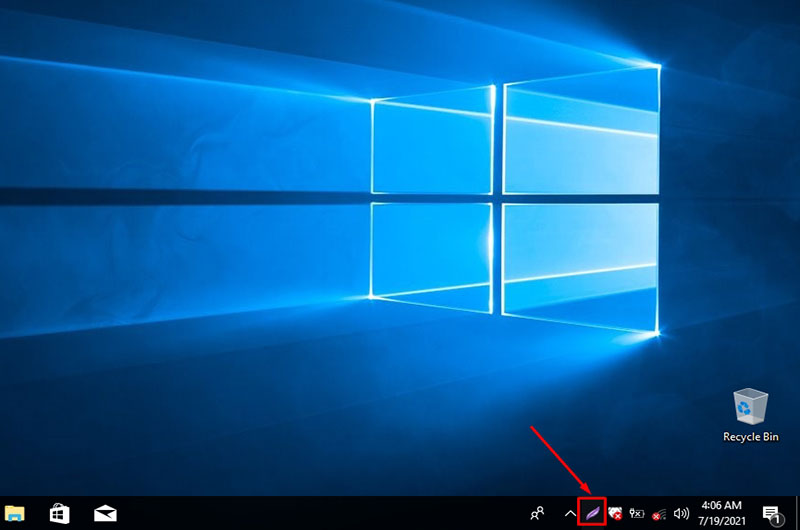
Task: Open File Explorer from the taskbar
Action: coord(14,513)
